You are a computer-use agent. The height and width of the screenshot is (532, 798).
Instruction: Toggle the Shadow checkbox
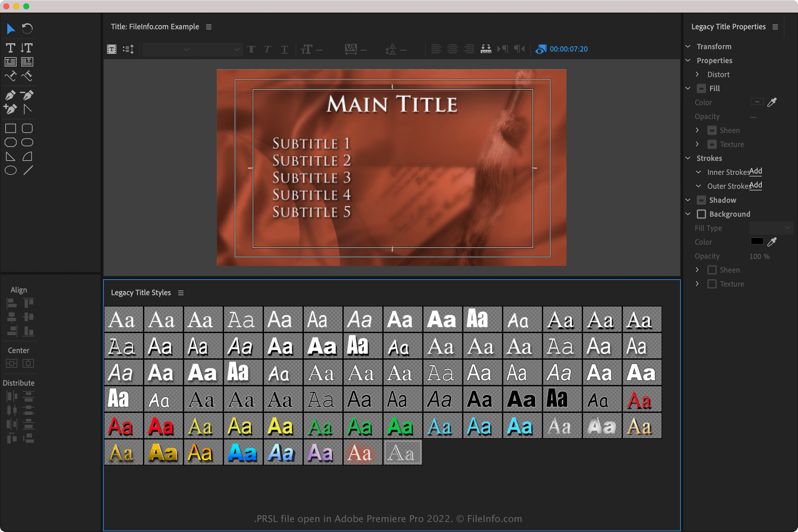pos(701,200)
